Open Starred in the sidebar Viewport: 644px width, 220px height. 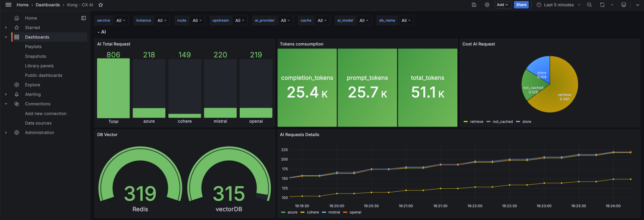(x=32, y=28)
